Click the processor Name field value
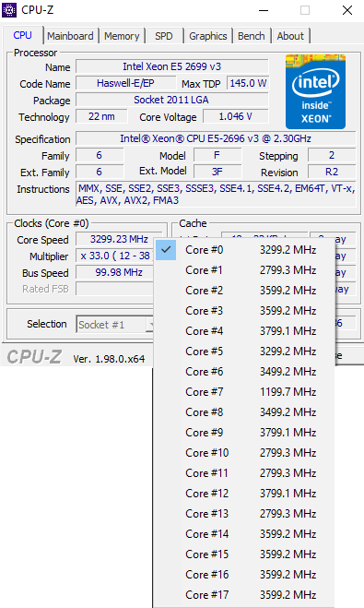 pyautogui.click(x=172, y=66)
